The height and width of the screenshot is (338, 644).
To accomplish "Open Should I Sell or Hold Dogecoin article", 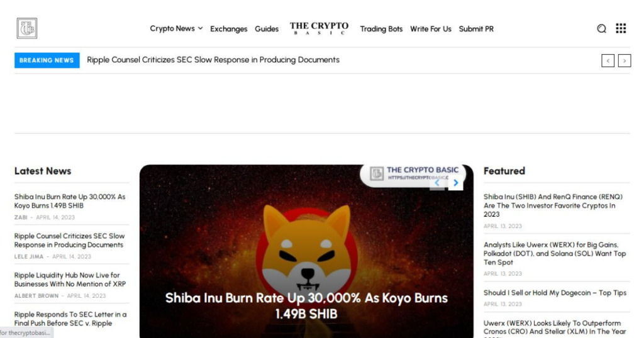I will (x=555, y=293).
